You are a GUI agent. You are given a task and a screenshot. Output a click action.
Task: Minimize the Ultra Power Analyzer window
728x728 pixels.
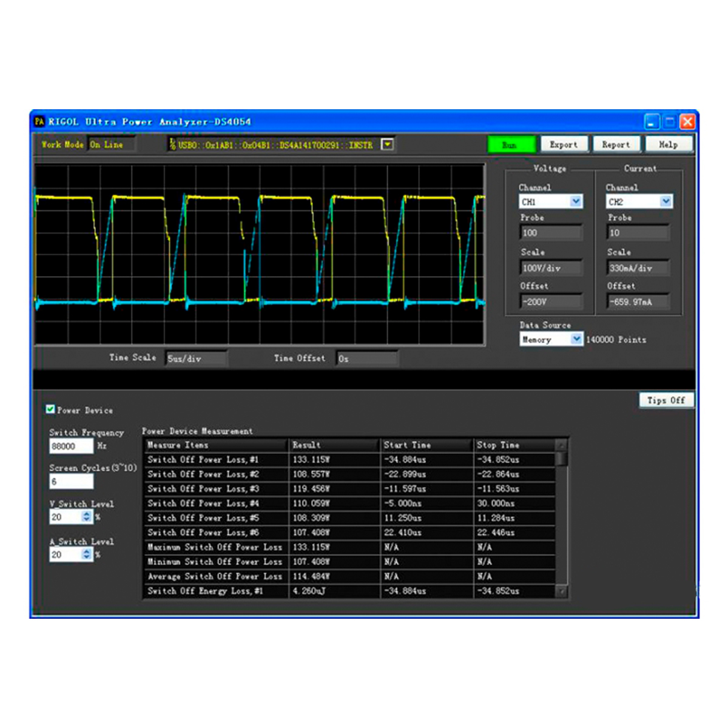[652, 122]
